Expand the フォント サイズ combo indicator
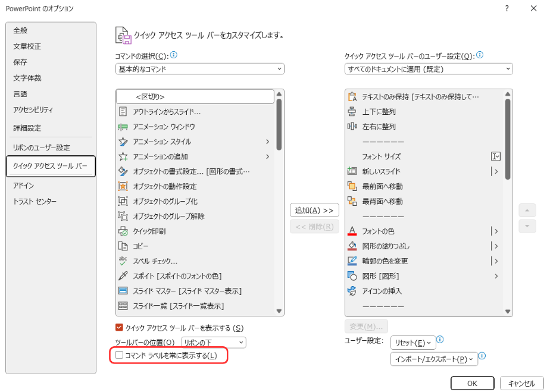 point(496,156)
